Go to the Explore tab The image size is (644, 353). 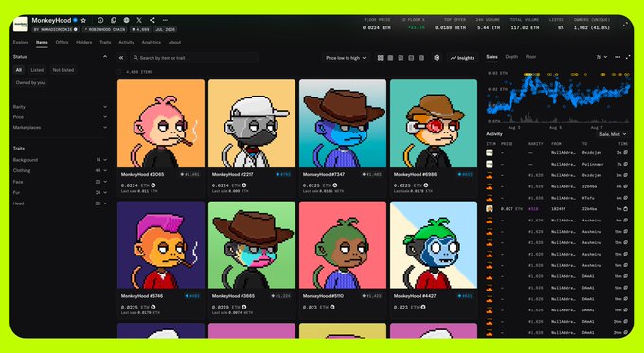21,43
